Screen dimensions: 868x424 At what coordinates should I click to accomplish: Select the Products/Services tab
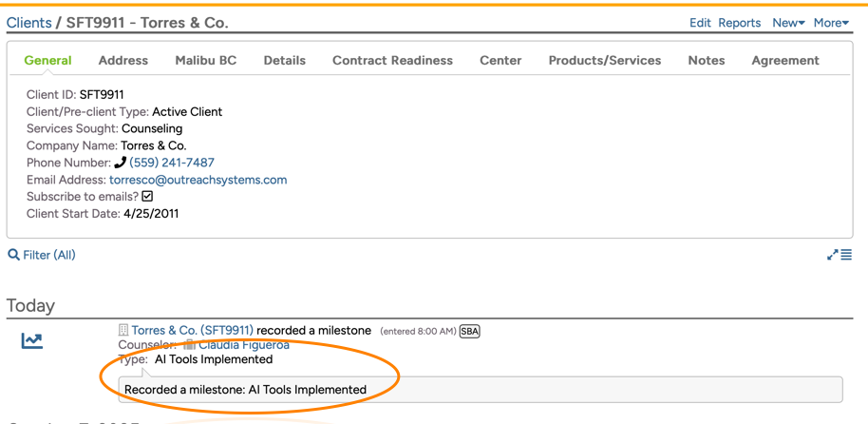[604, 60]
